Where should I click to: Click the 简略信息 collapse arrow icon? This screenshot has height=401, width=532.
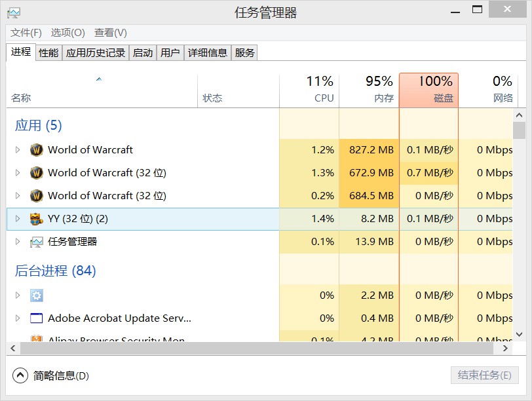(x=20, y=375)
